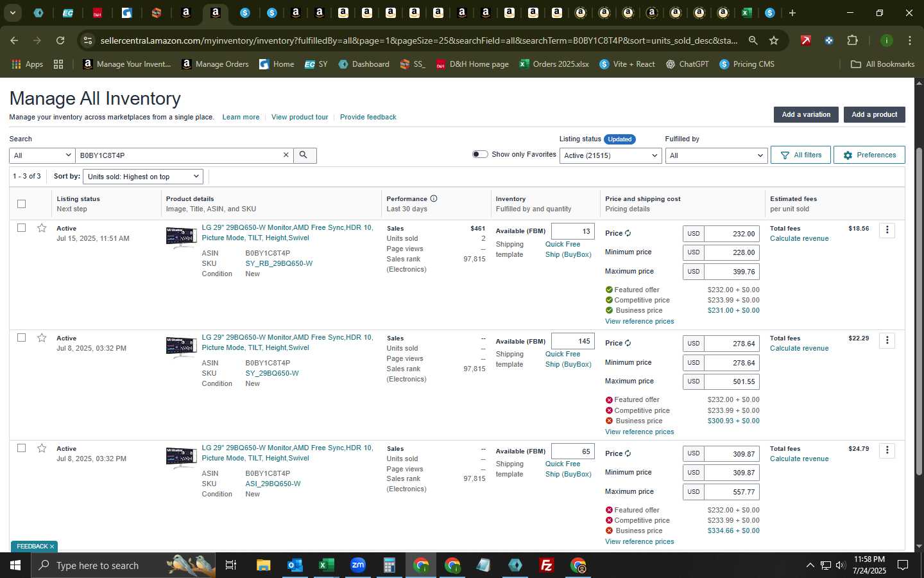The image size is (924, 578).
Task: Expand the tab search chevron at top left
Action: pos(12,13)
